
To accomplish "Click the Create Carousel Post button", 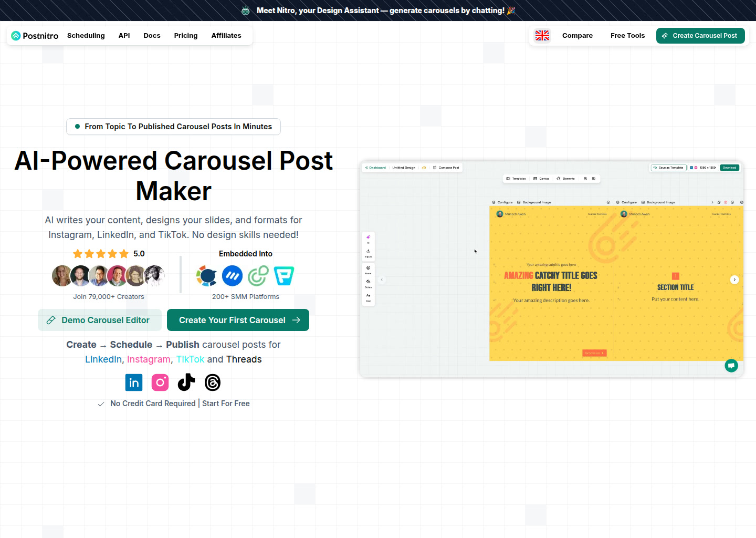I will tap(700, 36).
